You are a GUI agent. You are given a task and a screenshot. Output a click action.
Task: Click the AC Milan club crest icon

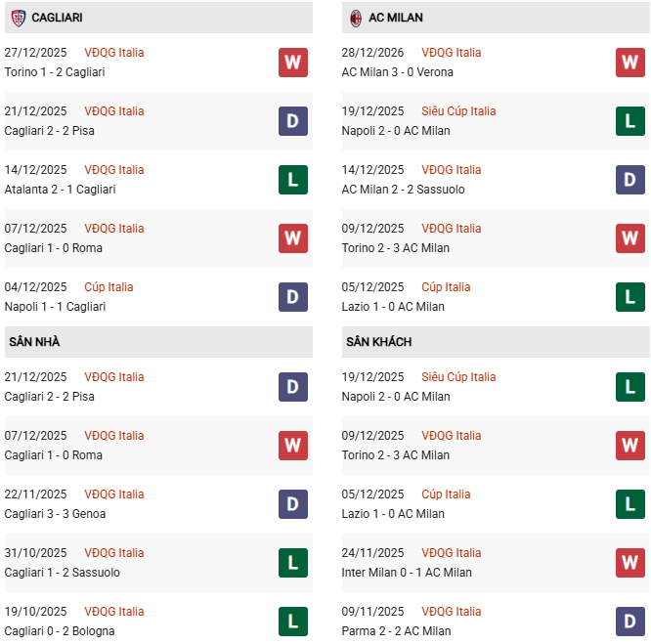[356, 18]
